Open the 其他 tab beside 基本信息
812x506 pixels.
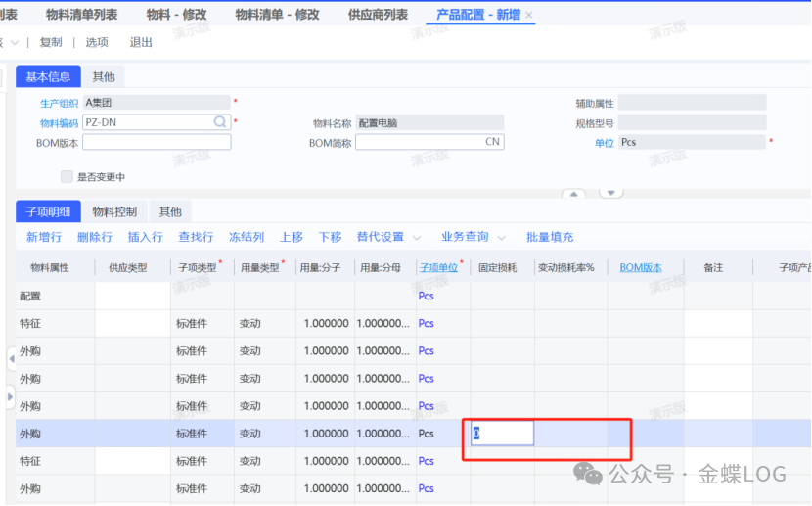coord(103,76)
